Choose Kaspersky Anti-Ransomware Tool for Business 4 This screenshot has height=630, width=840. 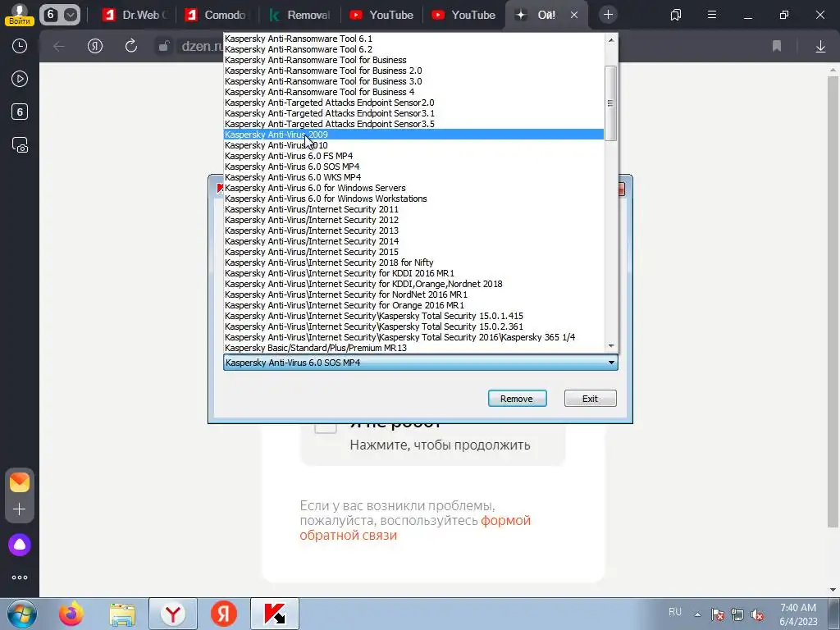[413, 92]
